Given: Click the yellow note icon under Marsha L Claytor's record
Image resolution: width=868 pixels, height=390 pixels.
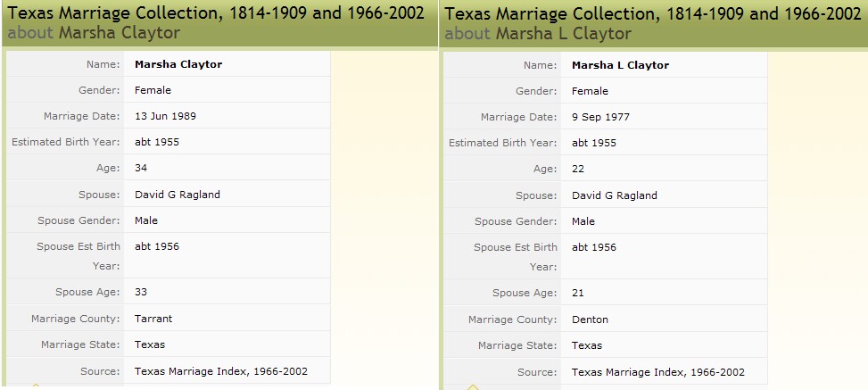Looking at the screenshot, I should tap(473, 386).
